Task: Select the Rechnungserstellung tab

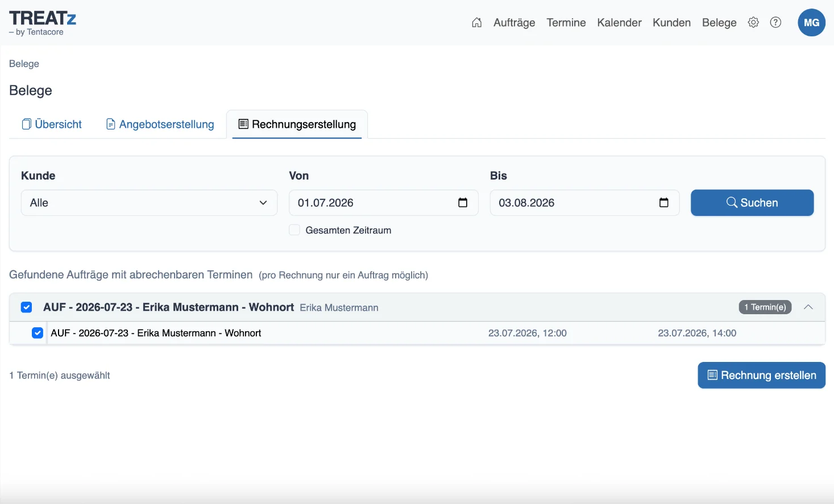Action: 297,124
